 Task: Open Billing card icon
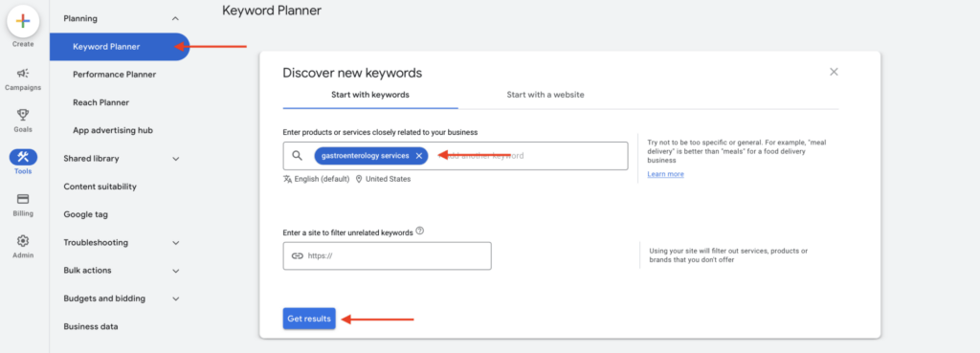[23, 199]
